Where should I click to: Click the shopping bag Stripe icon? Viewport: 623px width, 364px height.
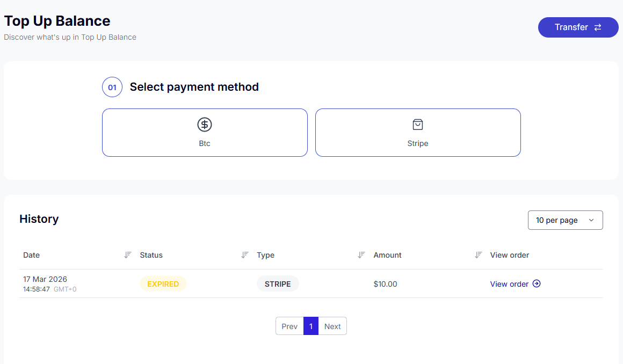[x=418, y=125]
